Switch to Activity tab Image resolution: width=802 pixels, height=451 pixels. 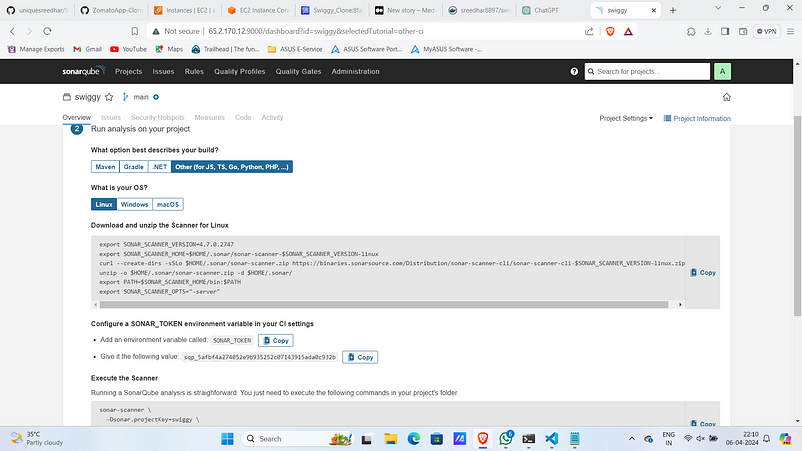(272, 118)
